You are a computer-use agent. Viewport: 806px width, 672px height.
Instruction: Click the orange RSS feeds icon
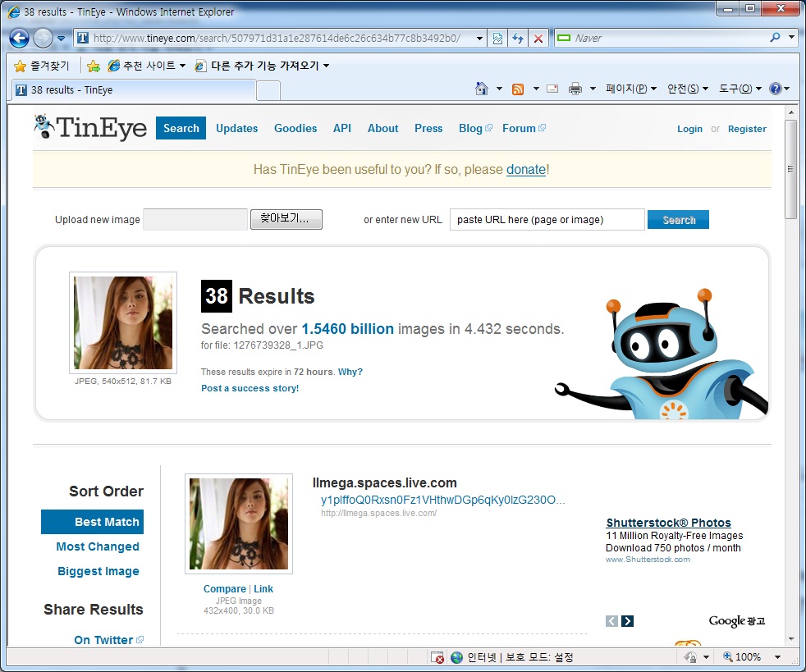[518, 89]
